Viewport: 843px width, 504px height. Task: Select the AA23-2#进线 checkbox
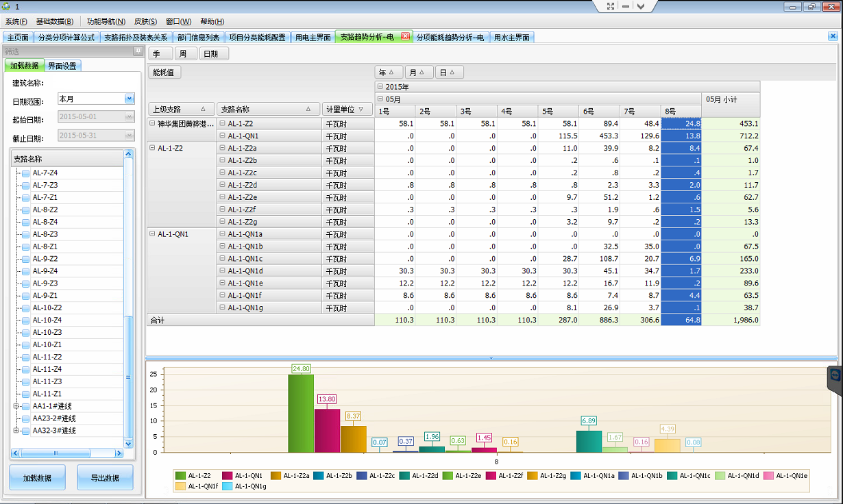(25, 418)
